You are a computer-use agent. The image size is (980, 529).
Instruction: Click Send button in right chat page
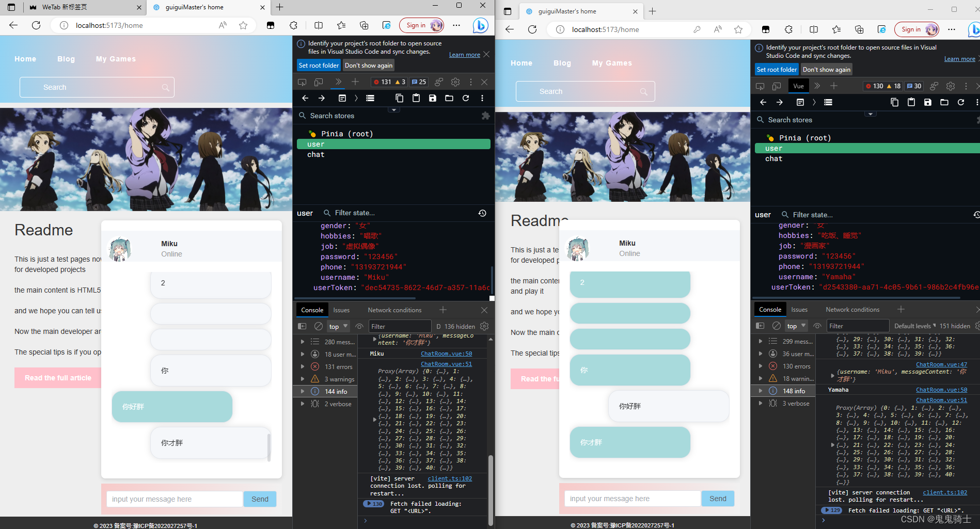pos(718,499)
